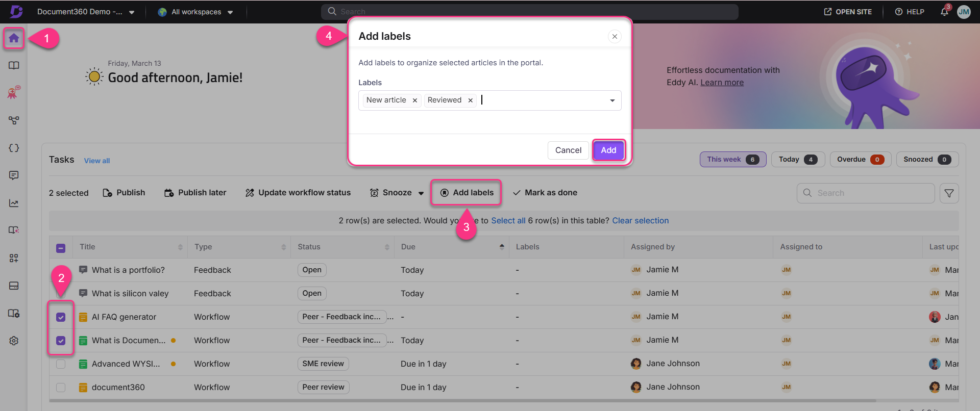This screenshot has height=411, width=980.
Task: Sort by the Due column
Action: (x=502, y=247)
